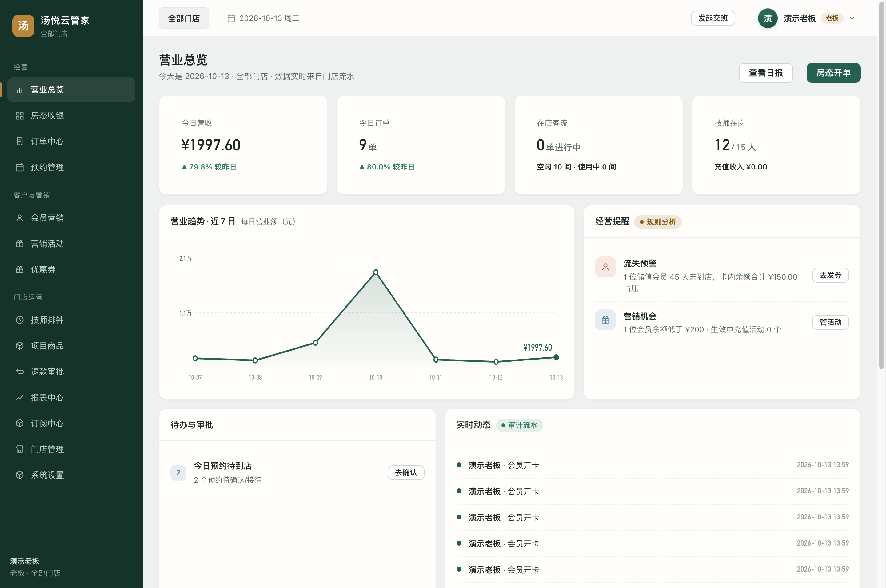Click the storefront icon beside 门店管理
886x588 pixels.
point(19,449)
